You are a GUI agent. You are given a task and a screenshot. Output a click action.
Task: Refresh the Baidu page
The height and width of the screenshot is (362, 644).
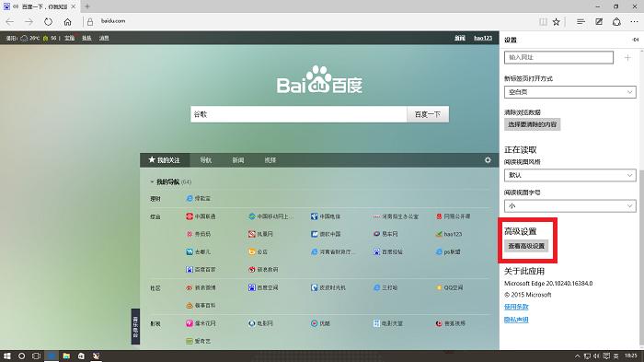(x=48, y=22)
